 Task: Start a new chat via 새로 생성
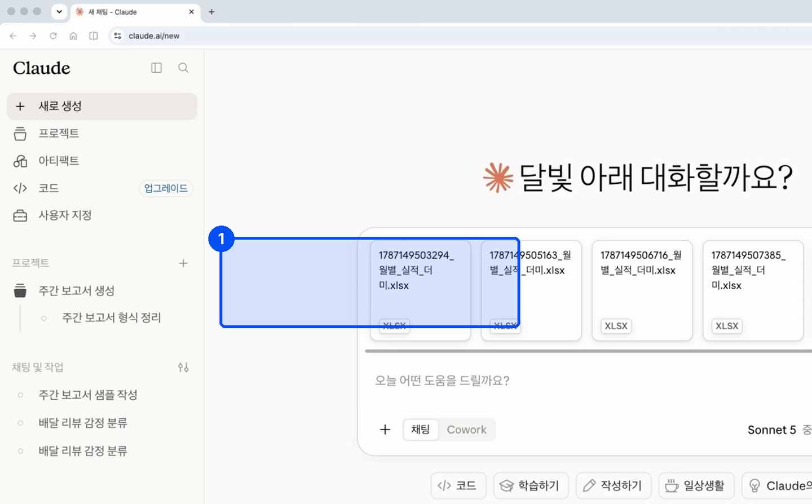pyautogui.click(x=102, y=106)
